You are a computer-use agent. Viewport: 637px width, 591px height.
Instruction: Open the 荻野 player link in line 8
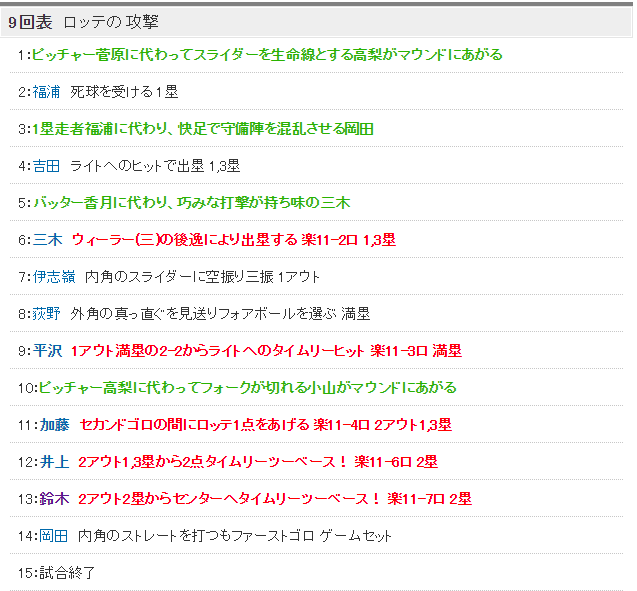click(x=46, y=314)
